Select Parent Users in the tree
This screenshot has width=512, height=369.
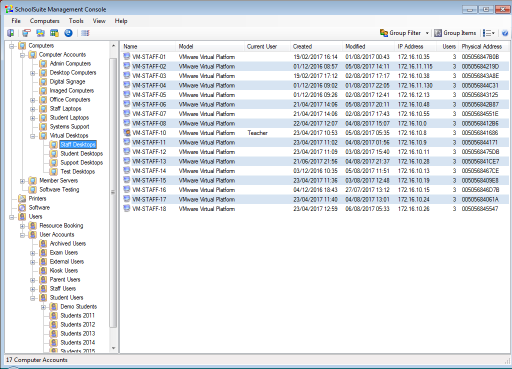pyautogui.click(x=65, y=280)
